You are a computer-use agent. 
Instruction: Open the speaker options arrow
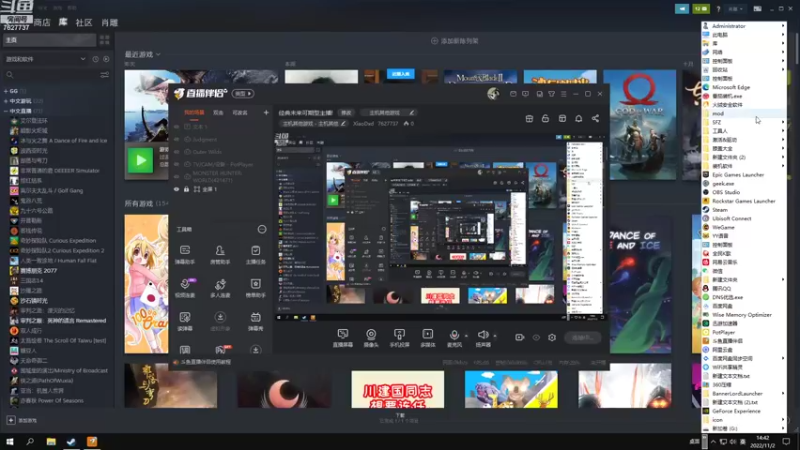(495, 336)
